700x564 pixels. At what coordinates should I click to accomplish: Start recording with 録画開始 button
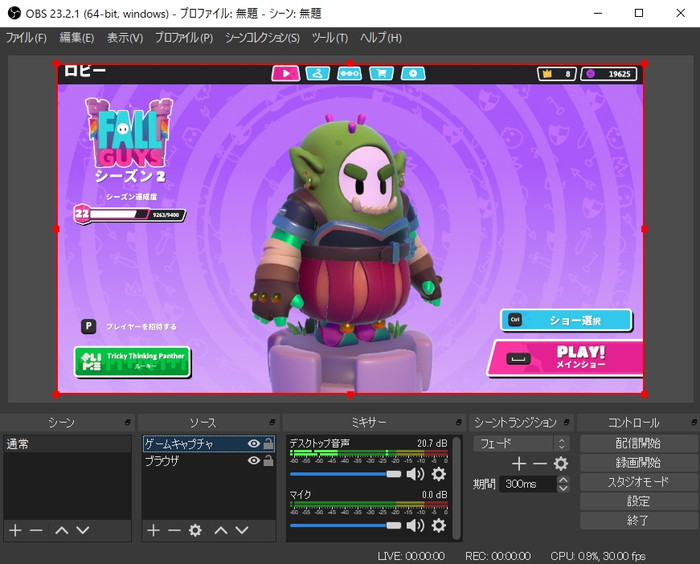coord(638,463)
